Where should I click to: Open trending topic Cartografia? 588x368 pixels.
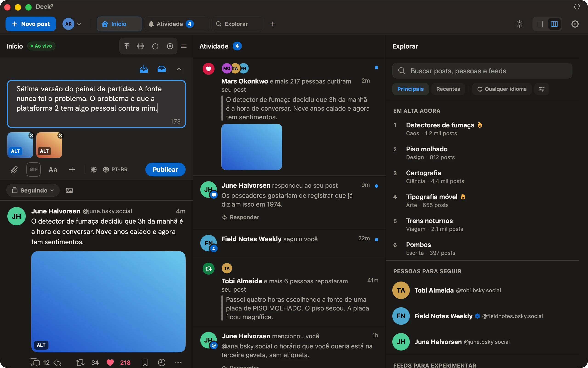tap(482, 177)
